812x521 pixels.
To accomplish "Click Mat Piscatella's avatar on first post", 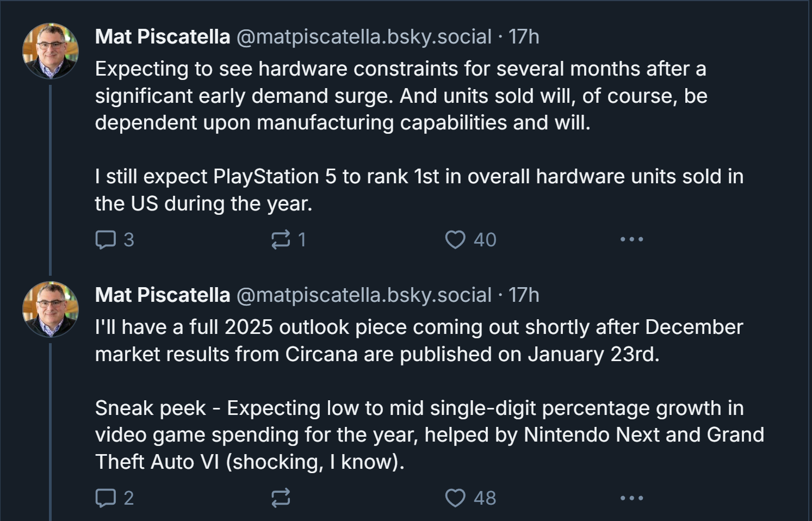I will (x=51, y=51).
